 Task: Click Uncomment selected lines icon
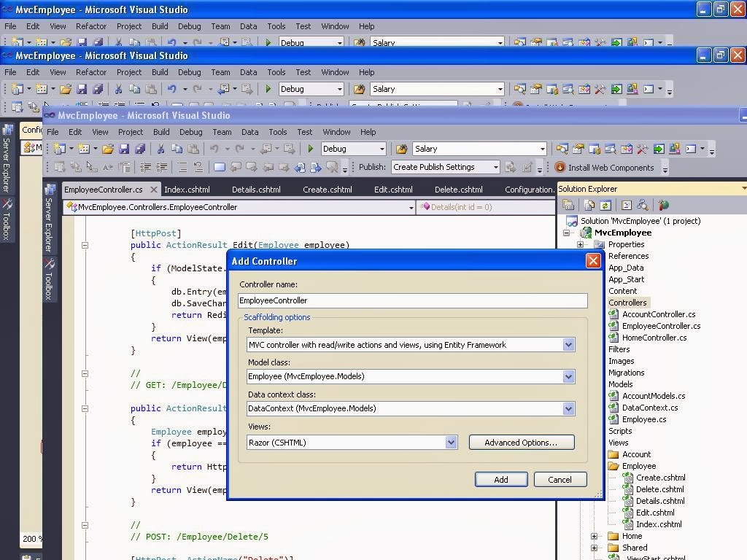[x=198, y=167]
